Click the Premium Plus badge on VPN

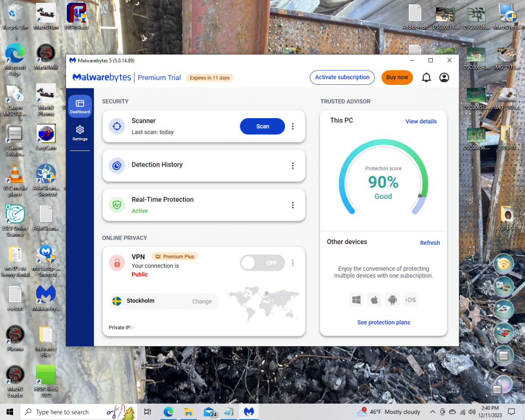[175, 256]
